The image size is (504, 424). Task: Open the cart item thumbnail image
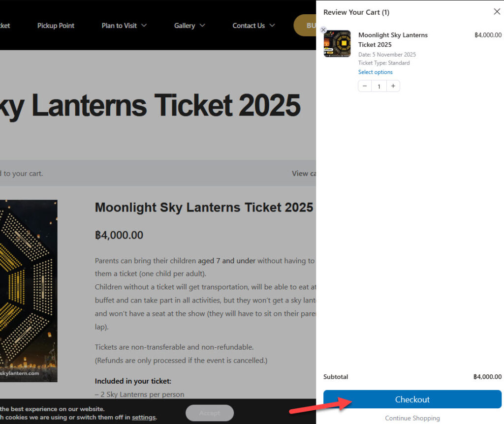pos(337,44)
